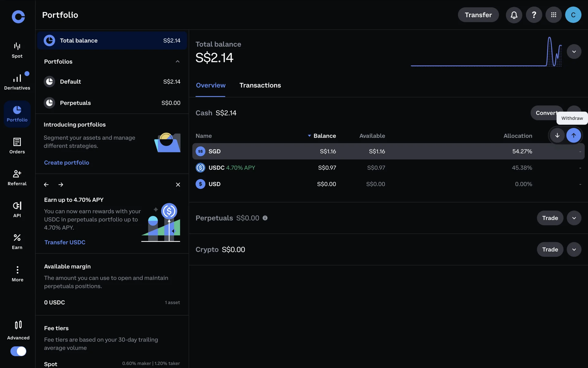Open the apps grid menu icon

pos(553,15)
